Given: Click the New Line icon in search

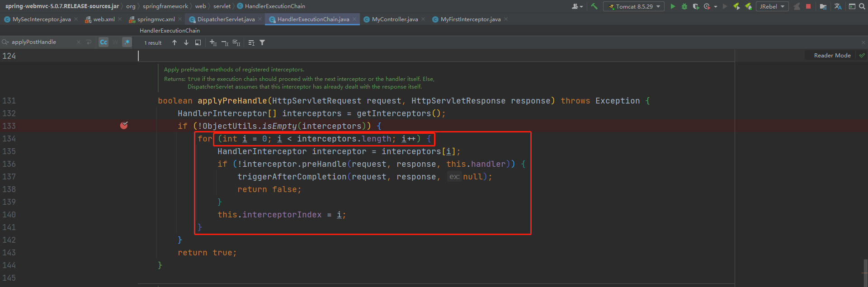Looking at the screenshot, I should point(89,42).
